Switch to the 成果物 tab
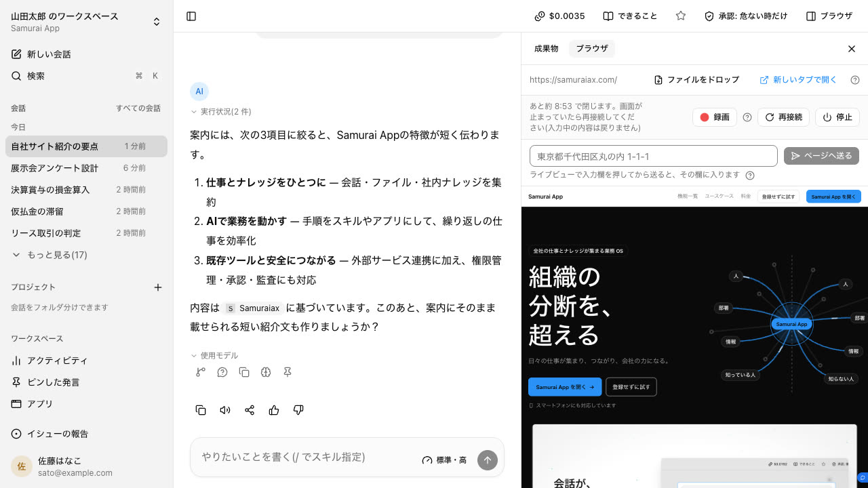The width and height of the screenshot is (868, 488). (x=546, y=49)
